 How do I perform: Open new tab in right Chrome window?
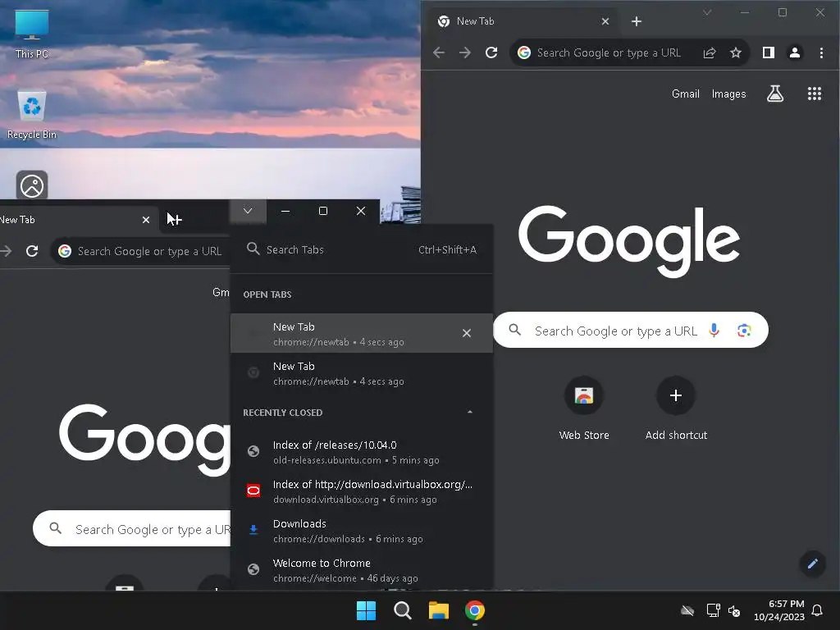pyautogui.click(x=637, y=21)
